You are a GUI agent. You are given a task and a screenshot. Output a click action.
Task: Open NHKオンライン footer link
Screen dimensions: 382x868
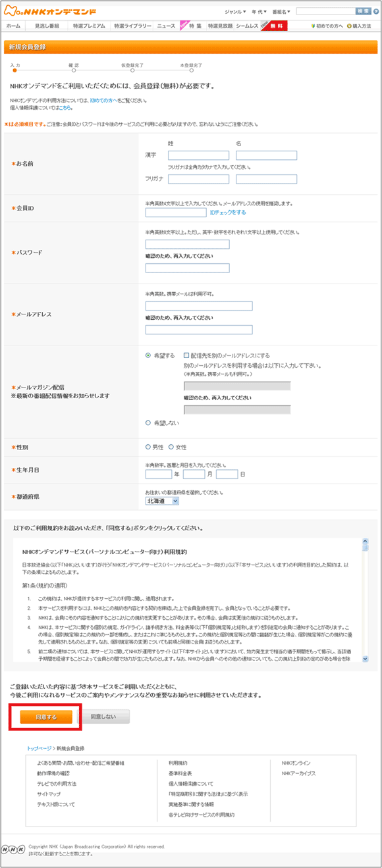[296, 762]
